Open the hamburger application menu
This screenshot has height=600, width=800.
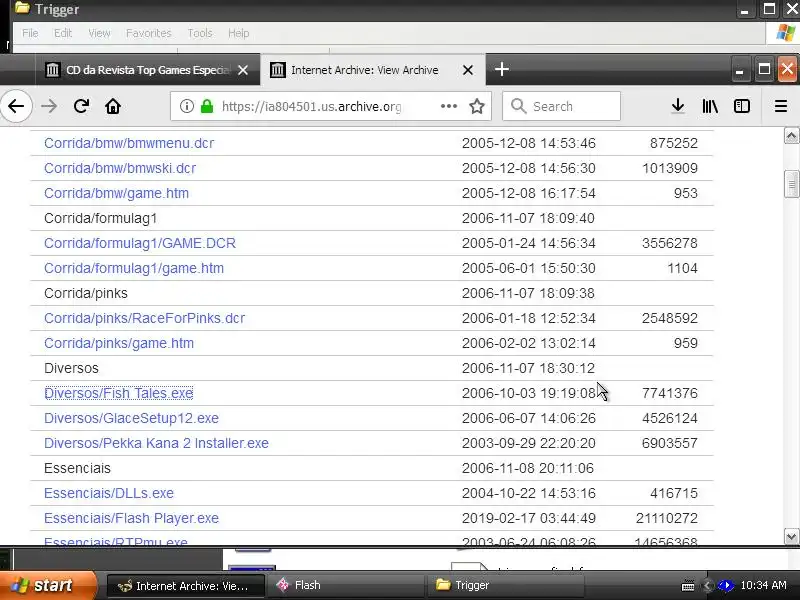[x=781, y=106]
